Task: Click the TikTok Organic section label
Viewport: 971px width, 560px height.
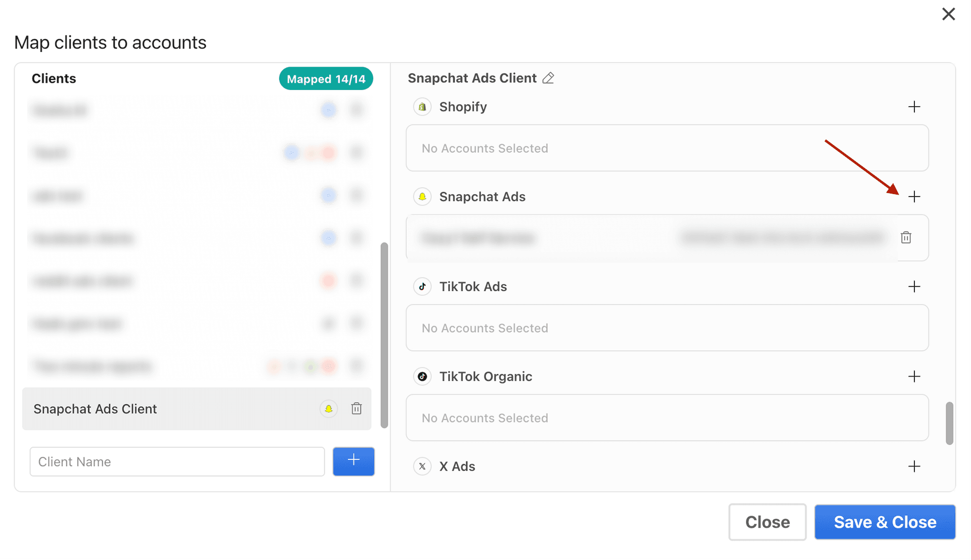Action: (x=485, y=377)
